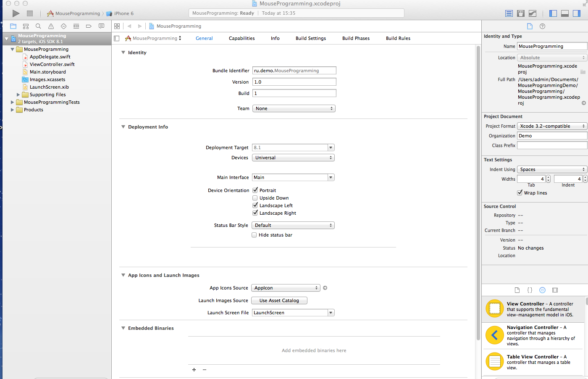This screenshot has height=379, width=588.
Task: Open the Team dropdown
Action: (x=294, y=108)
